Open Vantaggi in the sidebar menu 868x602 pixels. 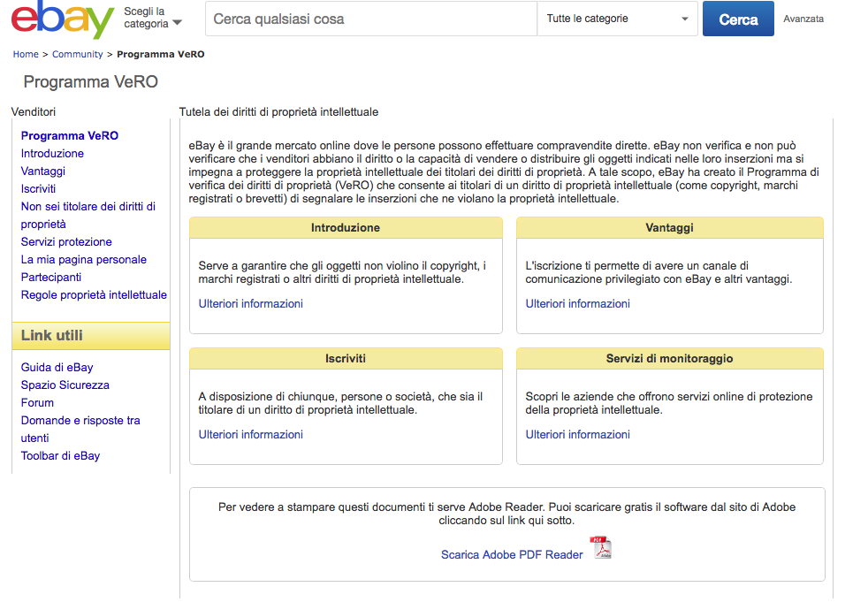tap(43, 171)
